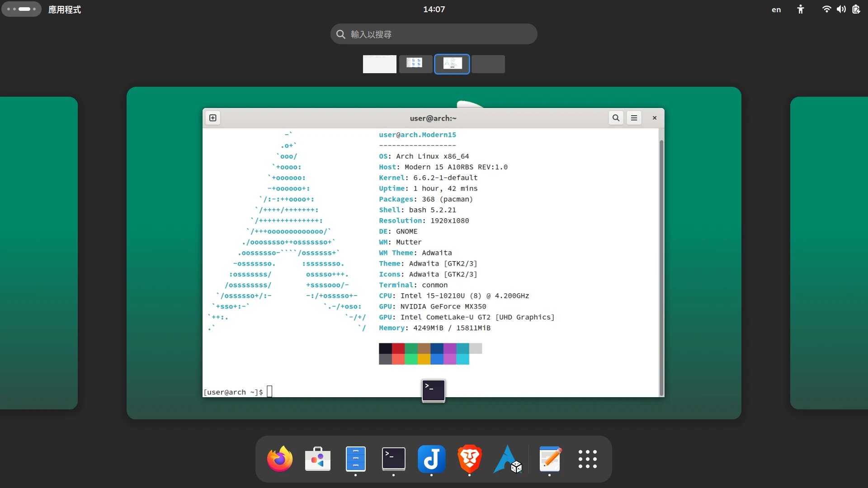Viewport: 868px width, 488px height.
Task: Open Firefox from the dash
Action: (279, 459)
